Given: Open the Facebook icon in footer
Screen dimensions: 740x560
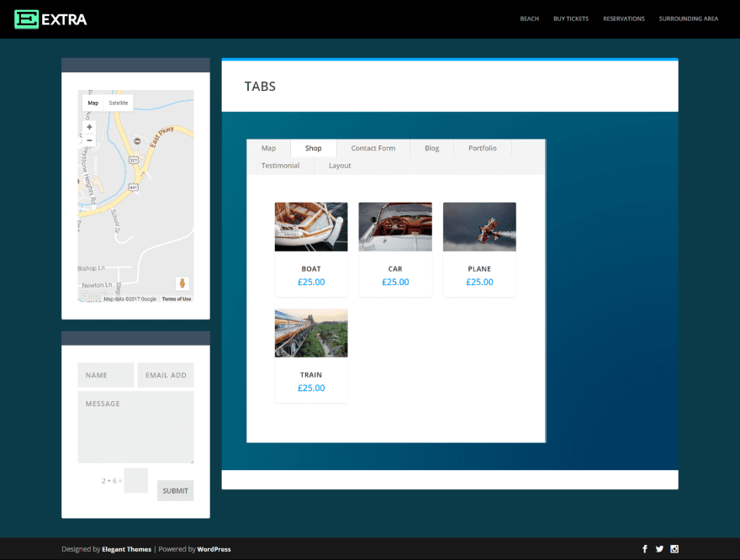Looking at the screenshot, I should click(645, 549).
